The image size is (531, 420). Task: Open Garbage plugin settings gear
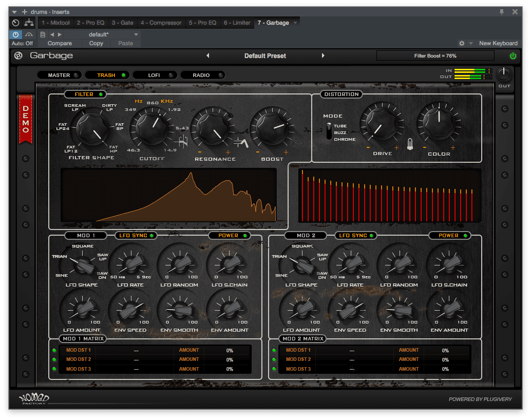point(18,55)
